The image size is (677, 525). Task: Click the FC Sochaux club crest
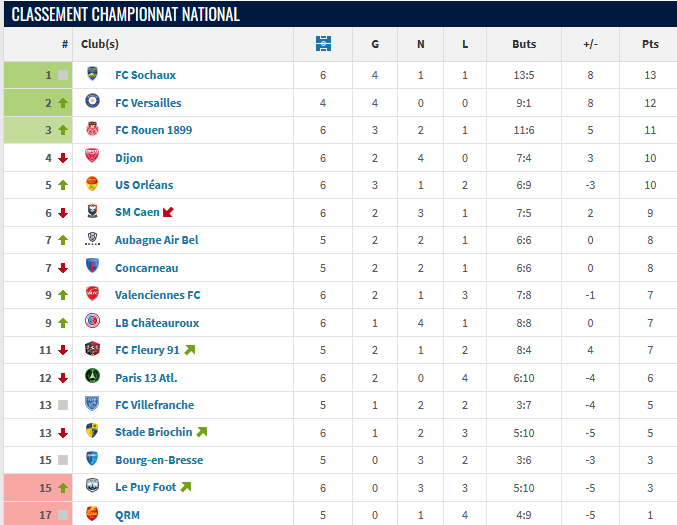(92, 75)
